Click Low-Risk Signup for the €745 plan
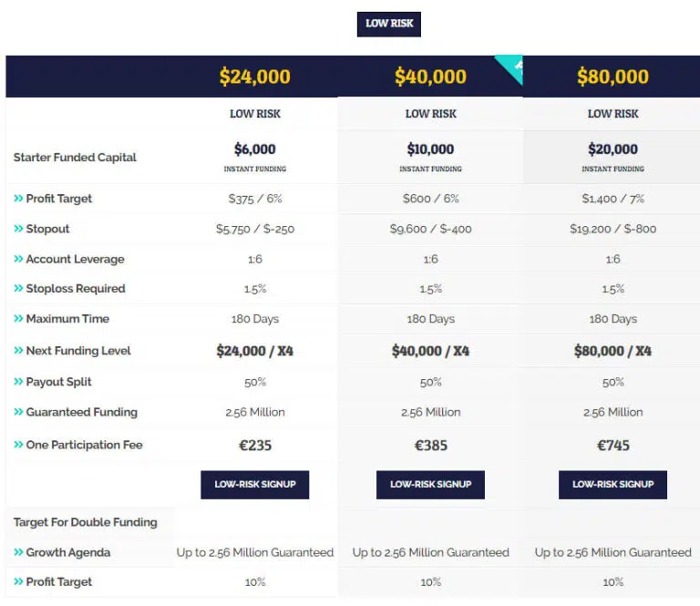700x606 pixels. pyautogui.click(x=612, y=485)
